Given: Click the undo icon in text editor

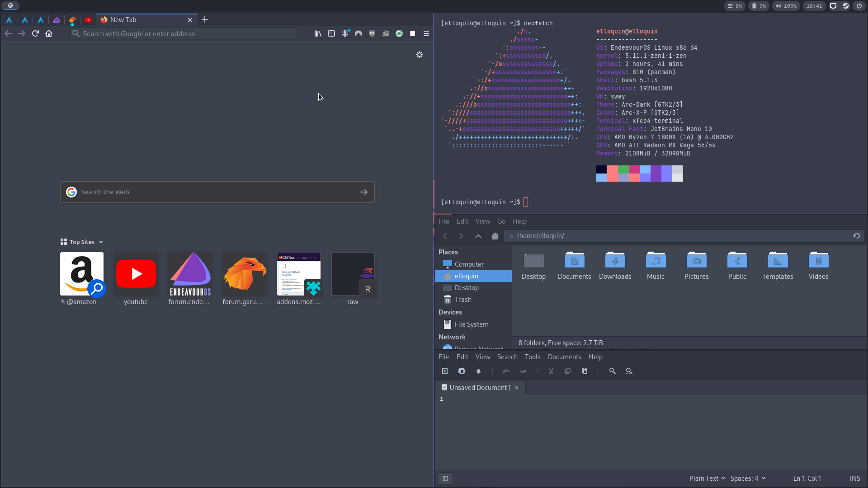Looking at the screenshot, I should pos(506,371).
